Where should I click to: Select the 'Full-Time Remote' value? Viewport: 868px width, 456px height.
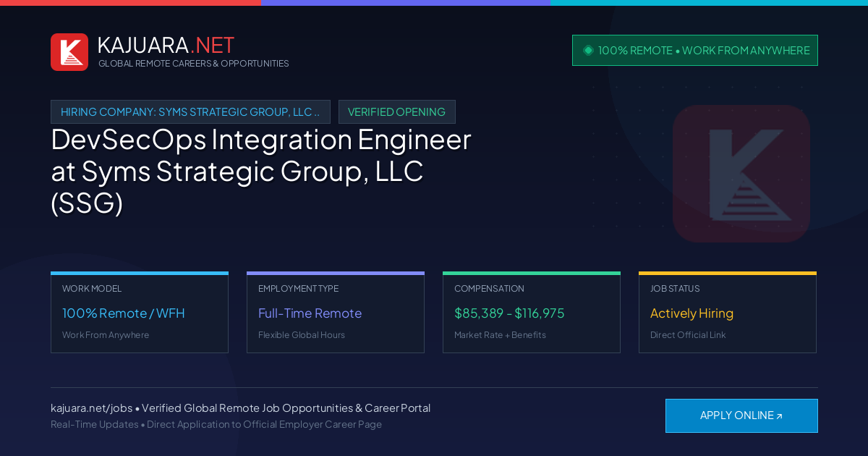pyautogui.click(x=310, y=313)
